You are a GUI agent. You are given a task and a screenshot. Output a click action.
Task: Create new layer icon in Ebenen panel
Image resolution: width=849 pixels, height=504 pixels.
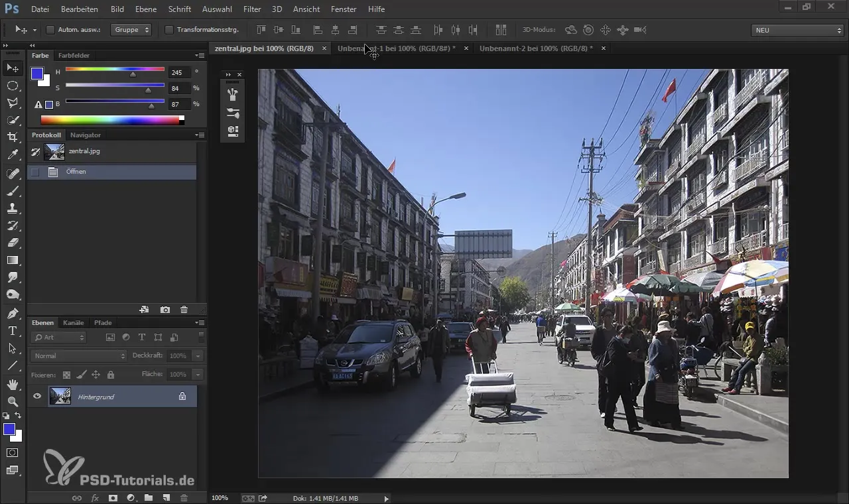click(x=166, y=497)
